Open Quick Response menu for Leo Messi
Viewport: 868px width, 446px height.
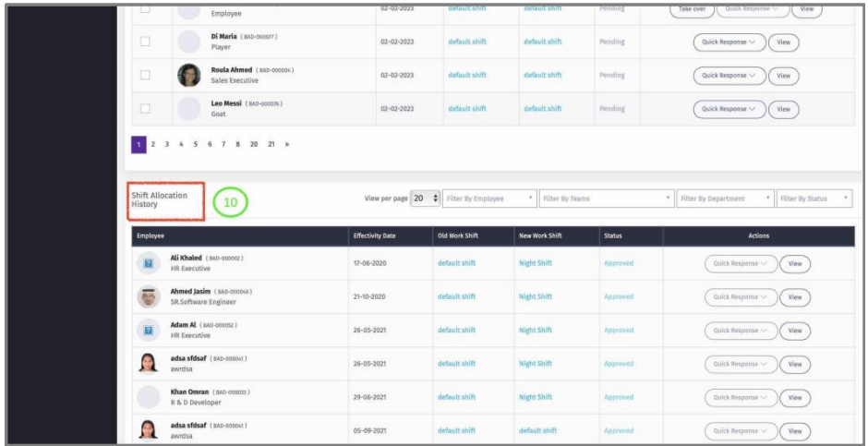[x=729, y=109]
